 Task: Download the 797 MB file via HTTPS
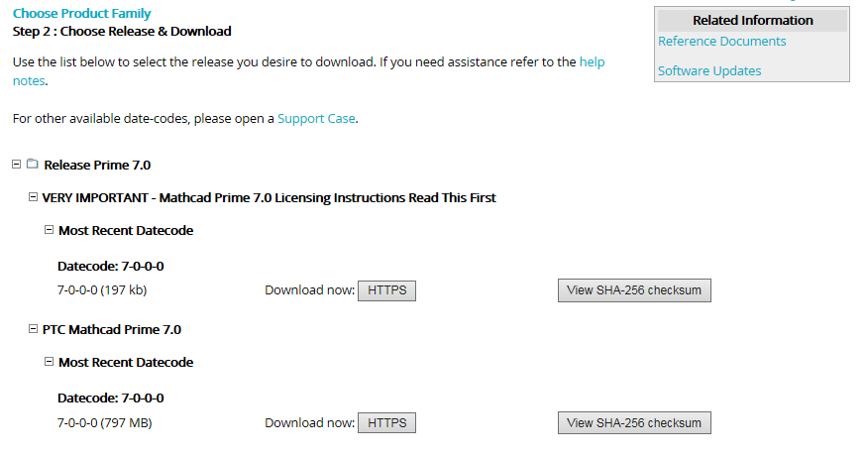click(387, 422)
